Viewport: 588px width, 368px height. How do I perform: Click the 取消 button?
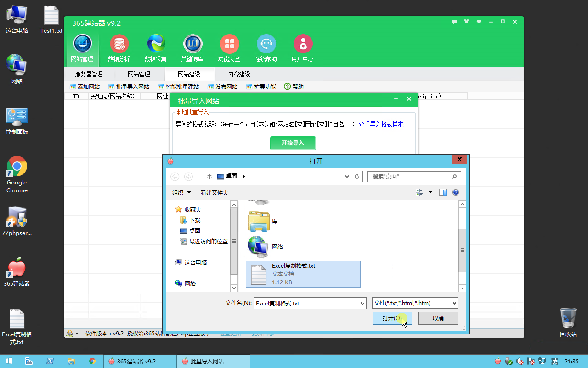click(438, 318)
